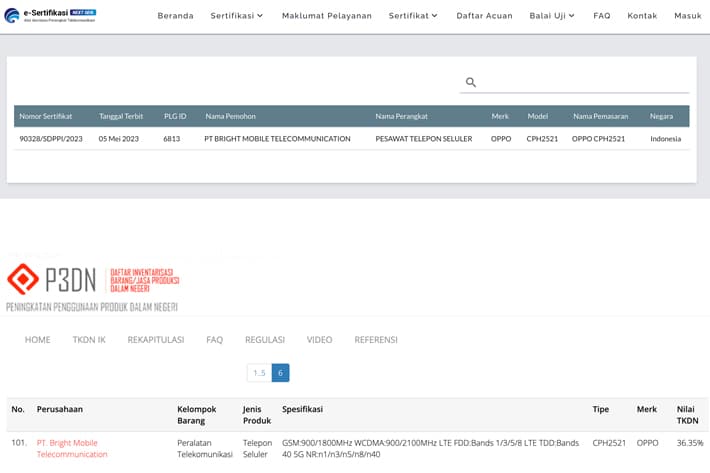Open the Kontak page
This screenshot has width=710, height=473.
(x=642, y=16)
